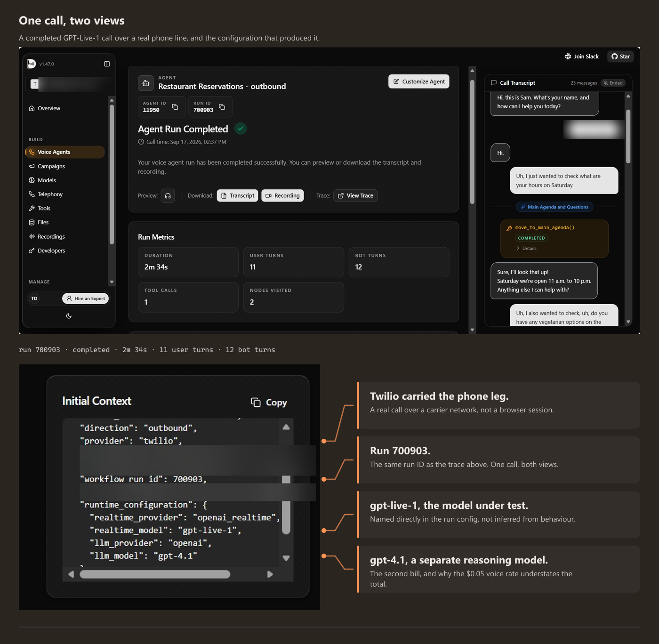Click the Ended call status badge
The width and height of the screenshot is (659, 644).
[613, 83]
